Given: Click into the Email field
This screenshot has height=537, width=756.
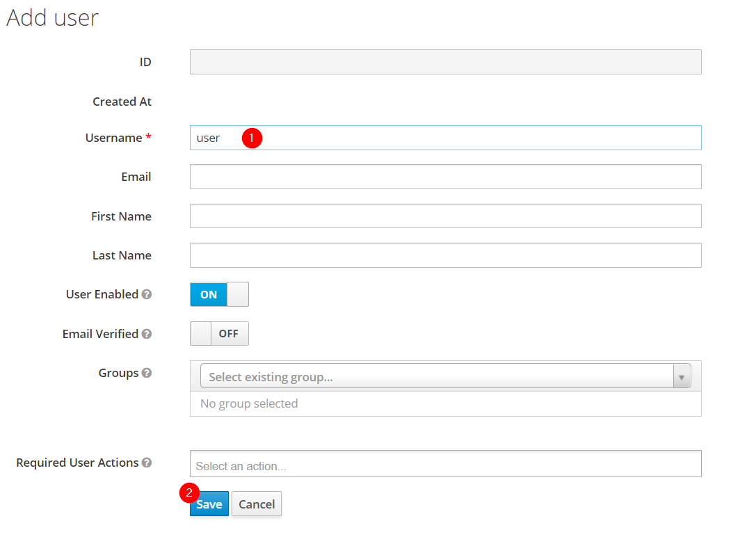Looking at the screenshot, I should pyautogui.click(x=445, y=177).
